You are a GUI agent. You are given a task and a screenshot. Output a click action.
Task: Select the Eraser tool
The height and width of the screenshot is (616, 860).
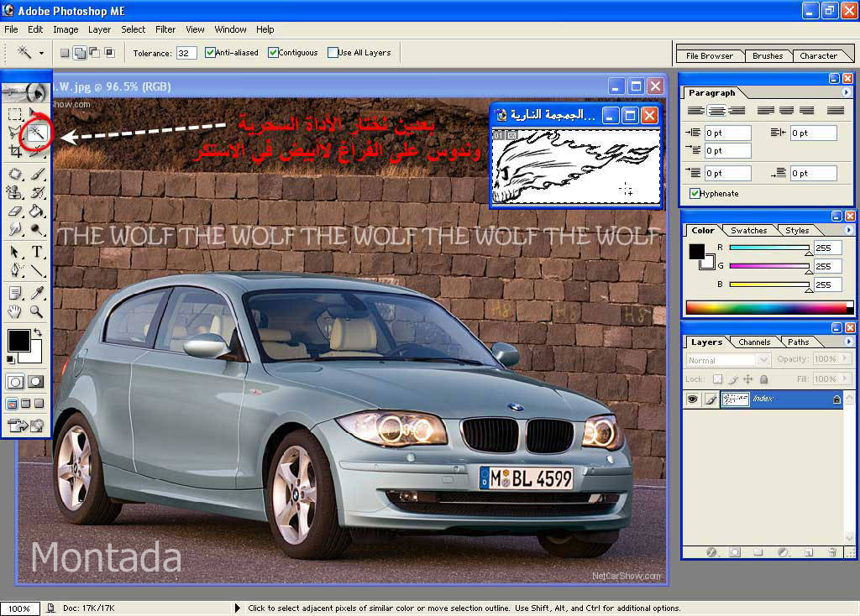coord(15,211)
